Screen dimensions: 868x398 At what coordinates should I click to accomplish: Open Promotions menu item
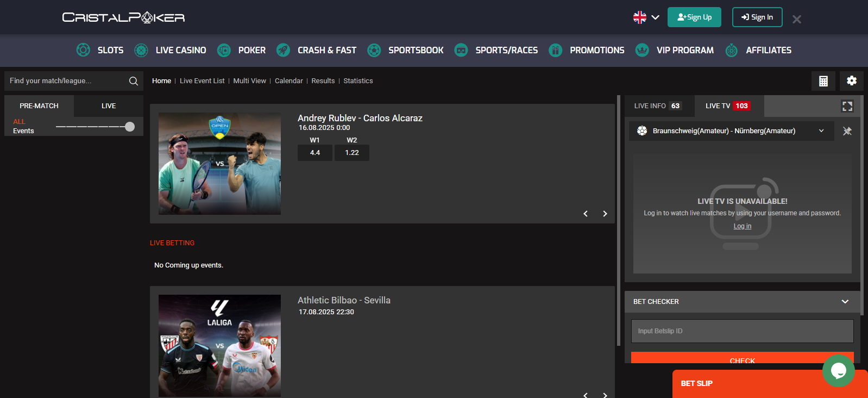click(597, 50)
